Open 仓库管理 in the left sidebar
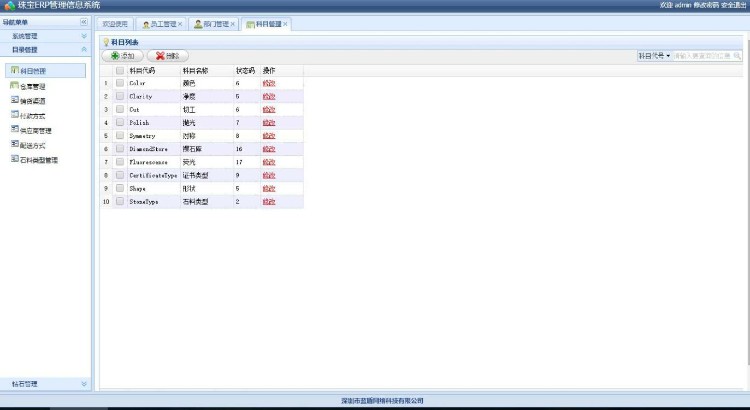This screenshot has width=750, height=410. coord(33,86)
